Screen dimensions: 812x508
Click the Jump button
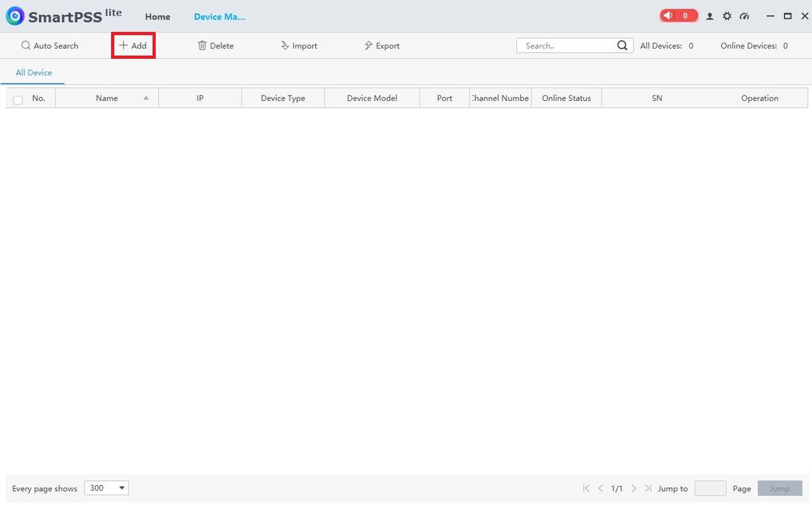780,488
